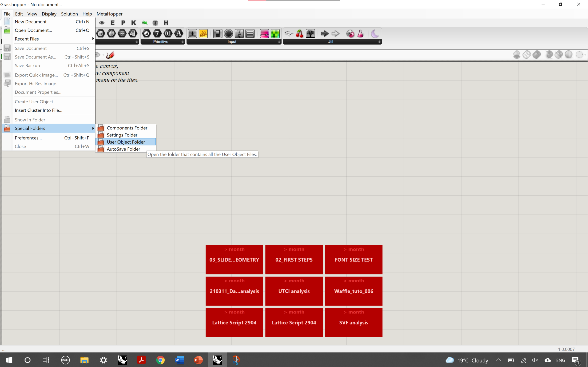Screen dimensions: 588x367
Task: Click the E tab icon
Action: pyautogui.click(x=112, y=23)
